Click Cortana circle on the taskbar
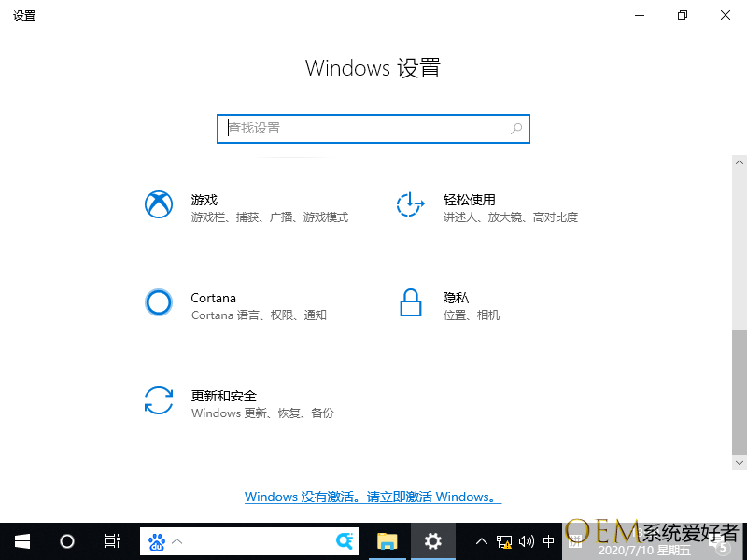The width and height of the screenshot is (747, 560). click(67, 541)
